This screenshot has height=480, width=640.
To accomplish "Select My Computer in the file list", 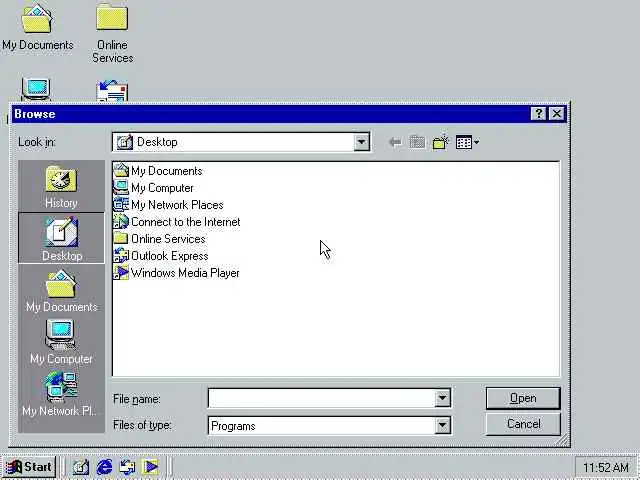I will (x=154, y=188).
